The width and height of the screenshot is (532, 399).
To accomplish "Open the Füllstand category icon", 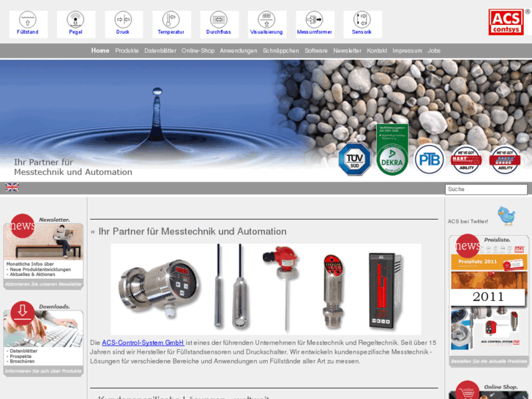I will (x=28, y=24).
